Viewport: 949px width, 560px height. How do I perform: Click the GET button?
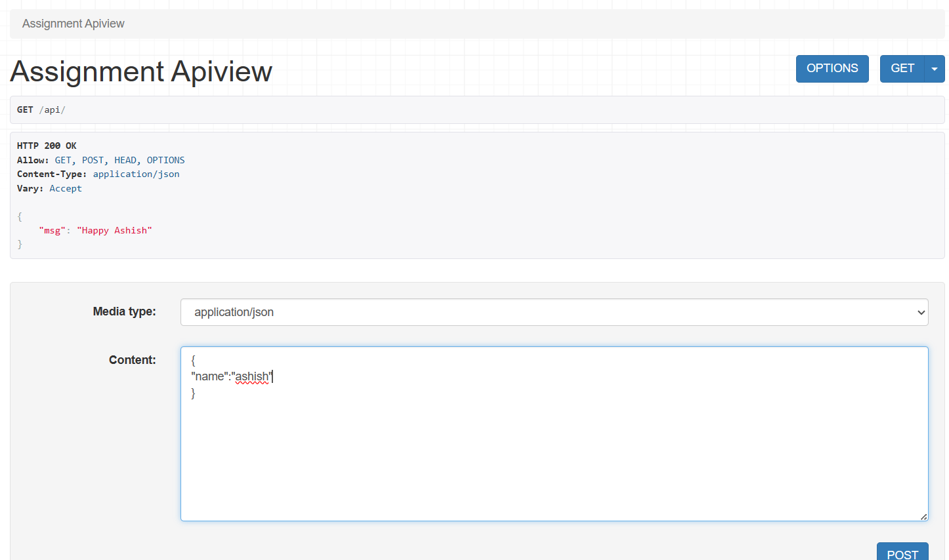[x=902, y=69]
